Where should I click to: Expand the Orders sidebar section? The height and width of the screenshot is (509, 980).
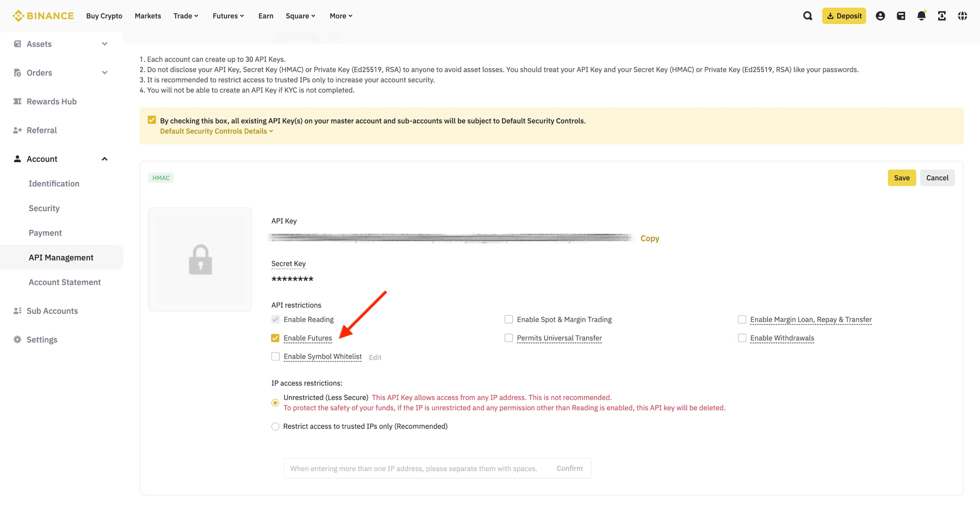pos(104,73)
